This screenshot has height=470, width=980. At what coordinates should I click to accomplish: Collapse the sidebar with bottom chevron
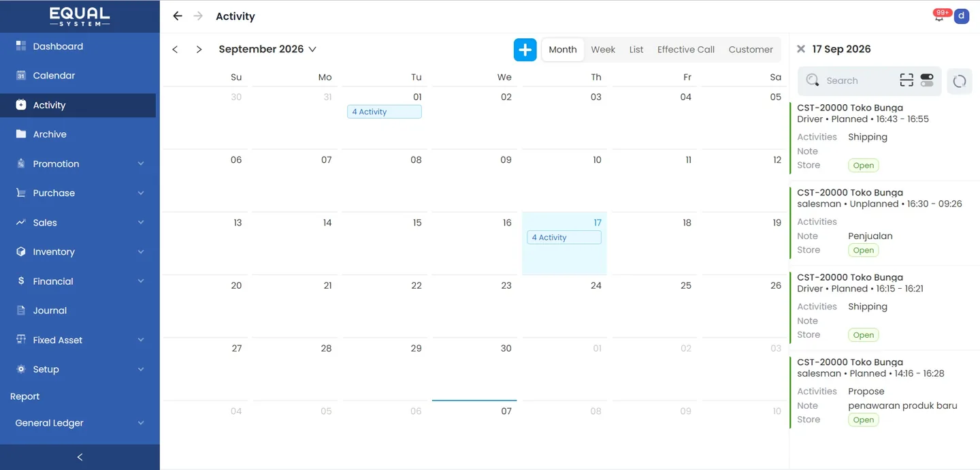[x=80, y=457]
